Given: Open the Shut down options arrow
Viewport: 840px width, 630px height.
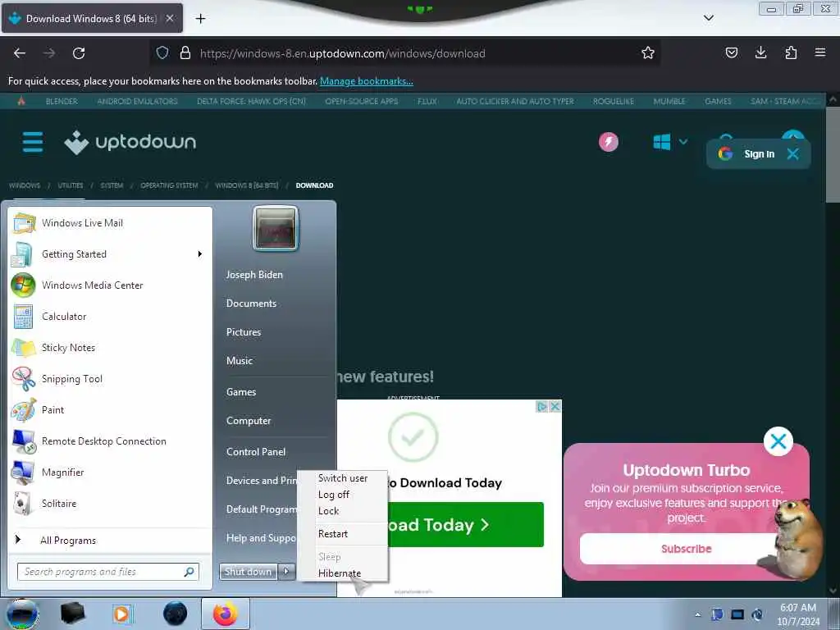Looking at the screenshot, I should coord(286,572).
